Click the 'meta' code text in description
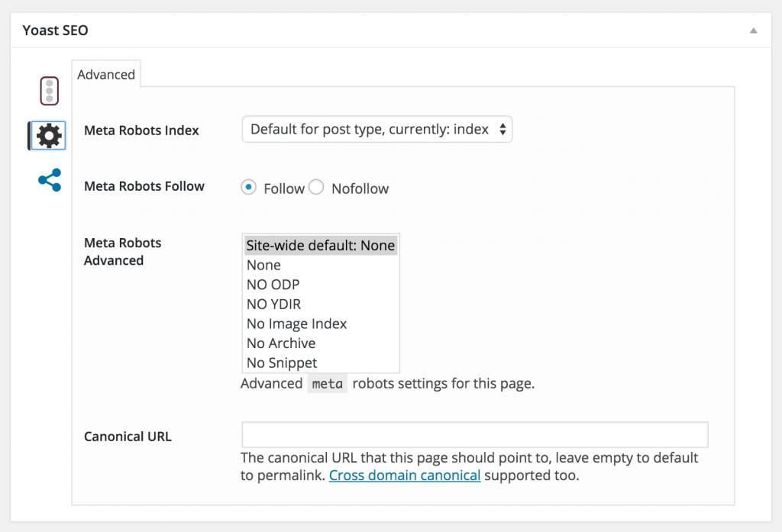The width and height of the screenshot is (782, 532). coord(327,383)
